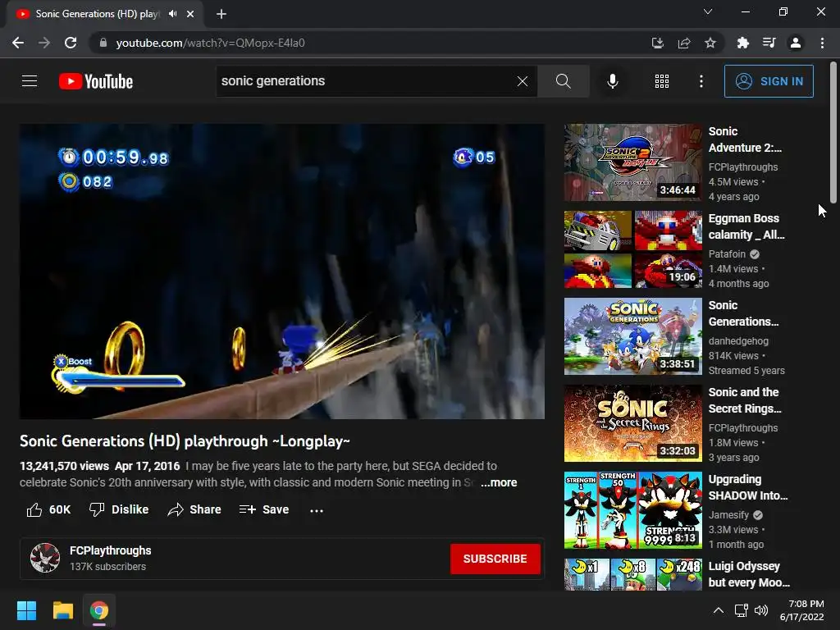Show hidden system tray icons
The height and width of the screenshot is (630, 840).
pyautogui.click(x=719, y=610)
